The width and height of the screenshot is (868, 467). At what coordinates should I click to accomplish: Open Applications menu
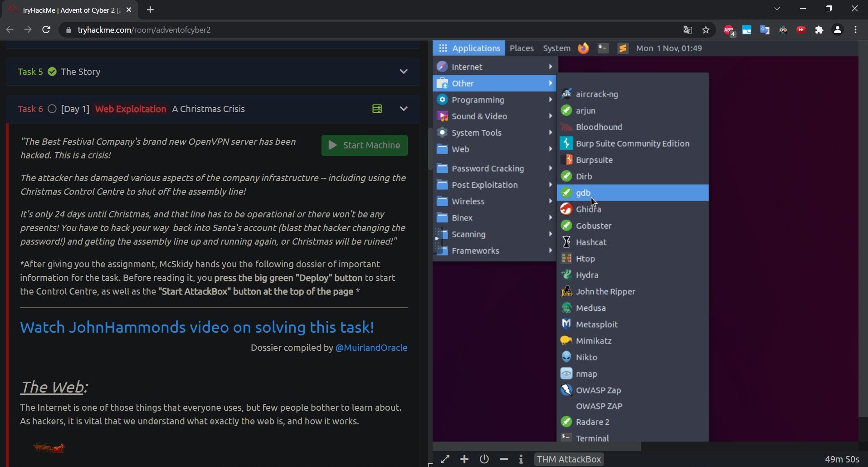pos(469,48)
